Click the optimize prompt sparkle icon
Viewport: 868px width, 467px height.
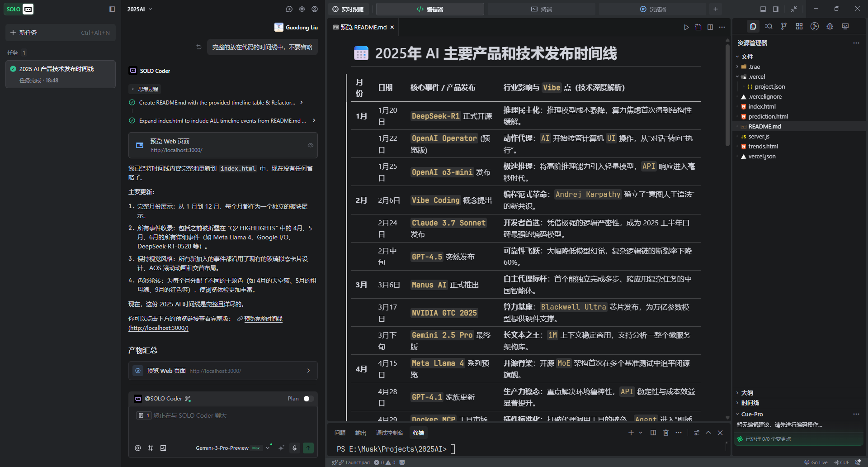(281, 448)
